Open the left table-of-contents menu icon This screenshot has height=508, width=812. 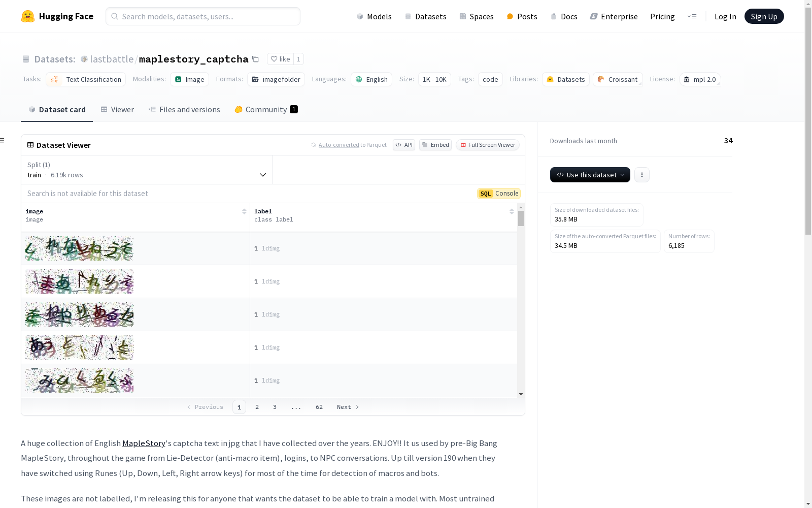click(3, 140)
